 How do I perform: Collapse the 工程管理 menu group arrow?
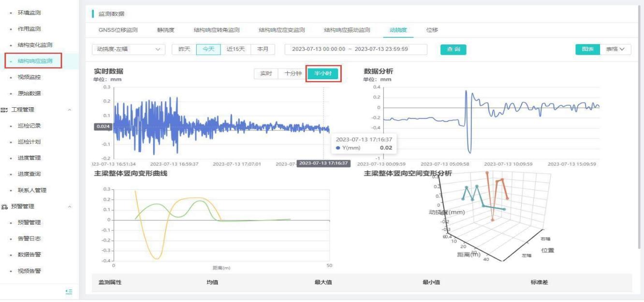coord(70,110)
